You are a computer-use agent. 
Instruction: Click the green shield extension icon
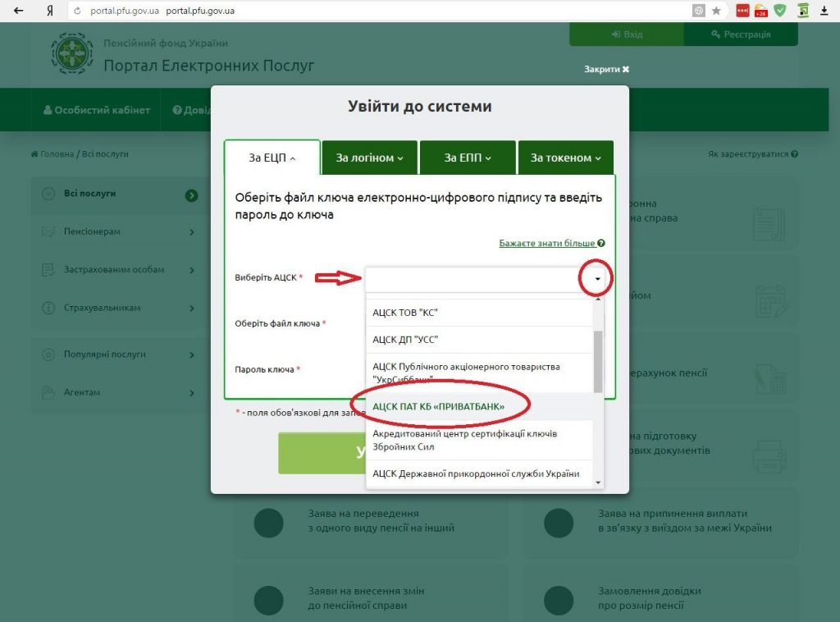(x=780, y=11)
